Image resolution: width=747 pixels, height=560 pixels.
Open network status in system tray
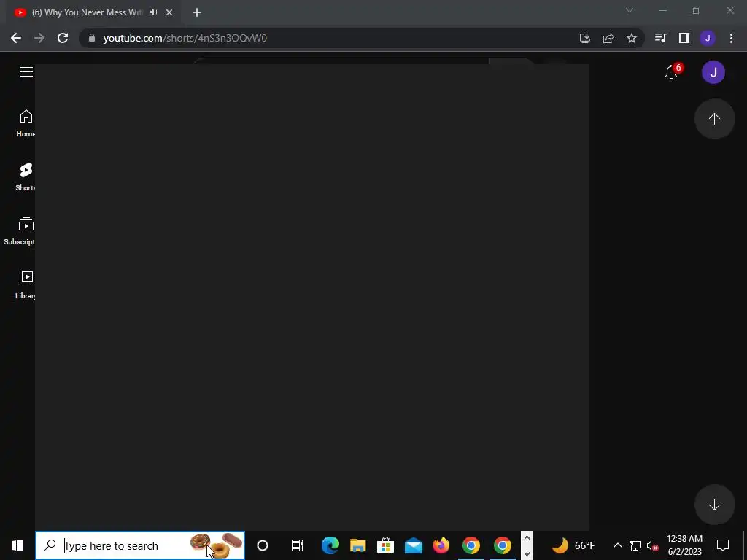point(635,545)
